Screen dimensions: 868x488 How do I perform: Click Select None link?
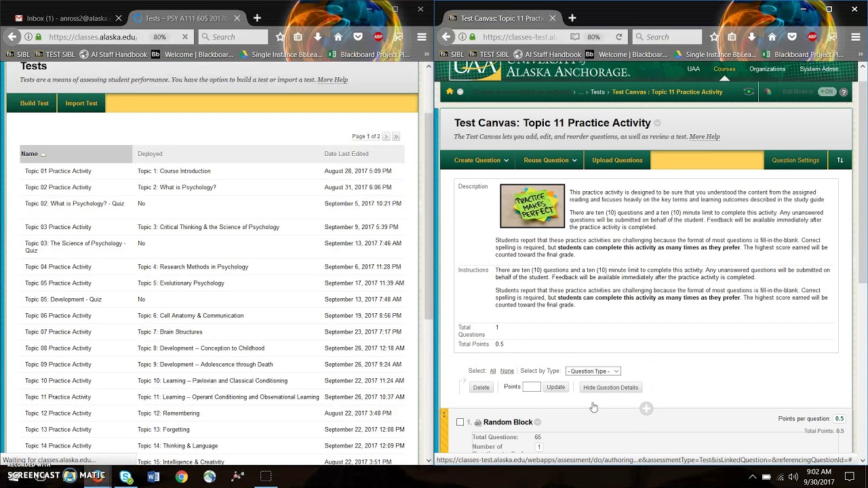[x=507, y=371]
